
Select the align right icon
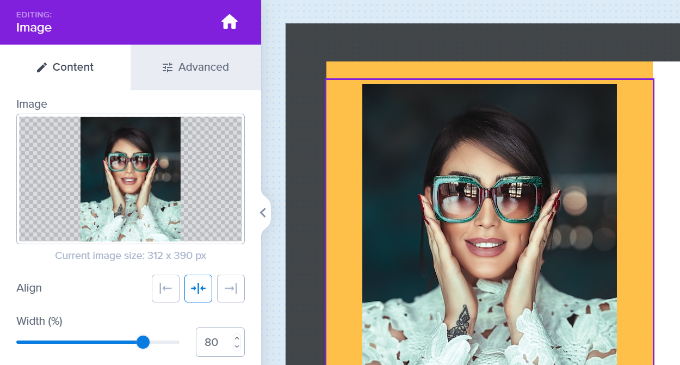coord(231,288)
